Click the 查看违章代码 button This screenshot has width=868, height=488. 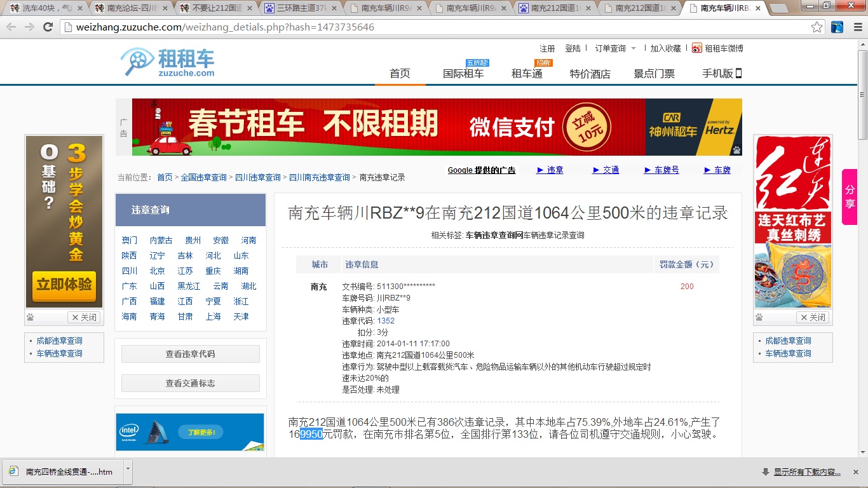[190, 354]
